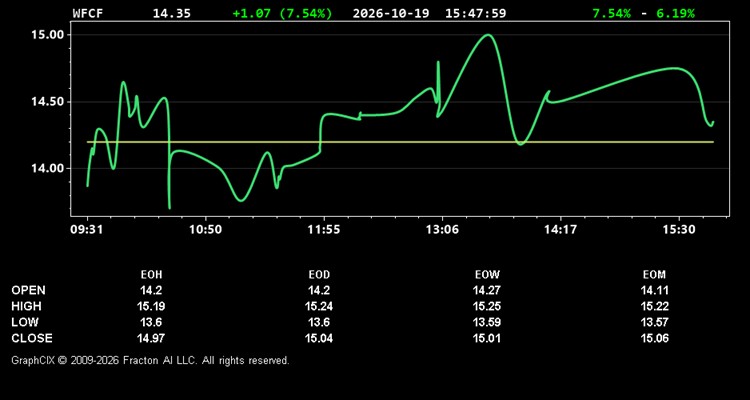Click the HIGH row label
The width and height of the screenshot is (750, 400).
(x=26, y=306)
